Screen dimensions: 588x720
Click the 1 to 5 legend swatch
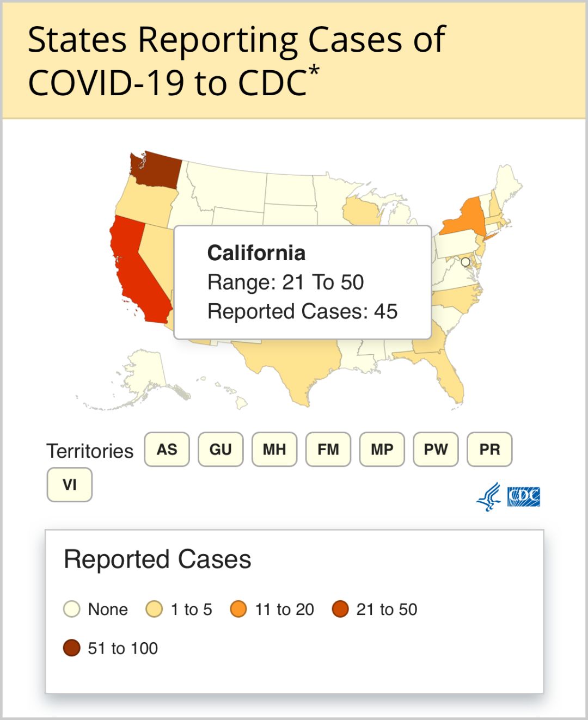point(154,609)
